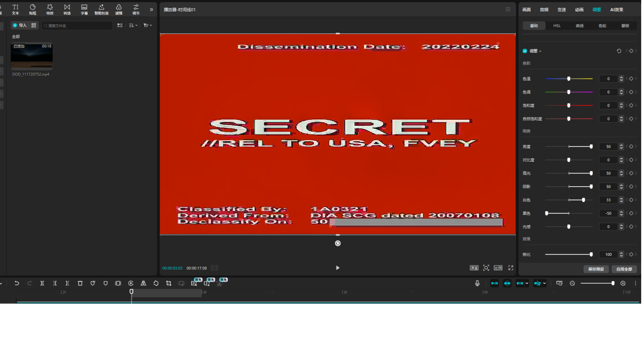Open the media sort dropdown

[x=133, y=25]
